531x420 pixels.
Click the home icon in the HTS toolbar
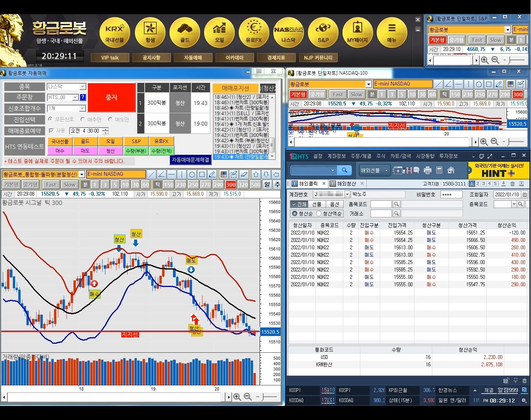pyautogui.click(x=451, y=170)
